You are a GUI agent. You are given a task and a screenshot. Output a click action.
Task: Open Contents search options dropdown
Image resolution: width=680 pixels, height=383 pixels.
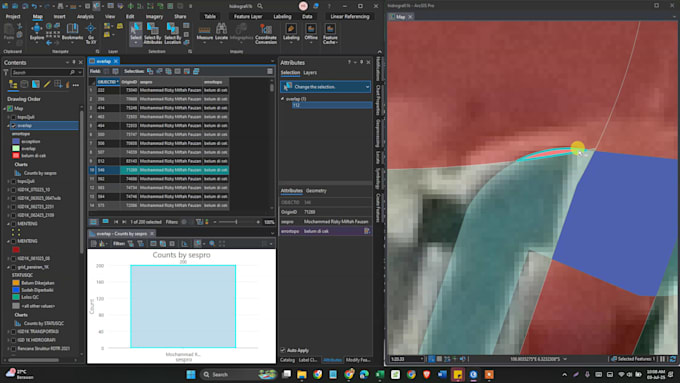(80, 72)
